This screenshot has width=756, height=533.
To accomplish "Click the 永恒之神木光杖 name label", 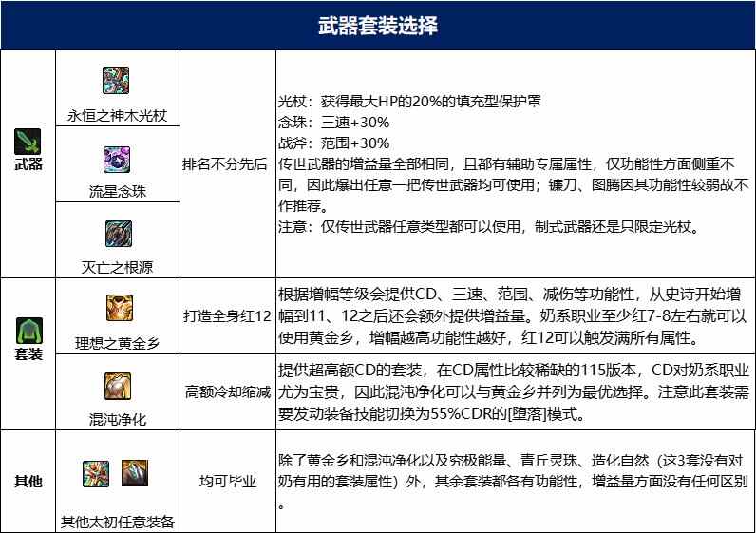I will 119,115.
